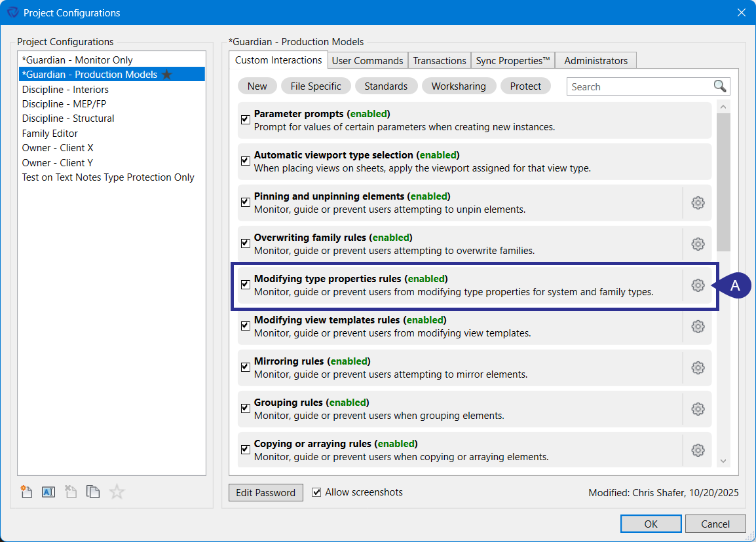Open the Transactions tab

coord(440,60)
